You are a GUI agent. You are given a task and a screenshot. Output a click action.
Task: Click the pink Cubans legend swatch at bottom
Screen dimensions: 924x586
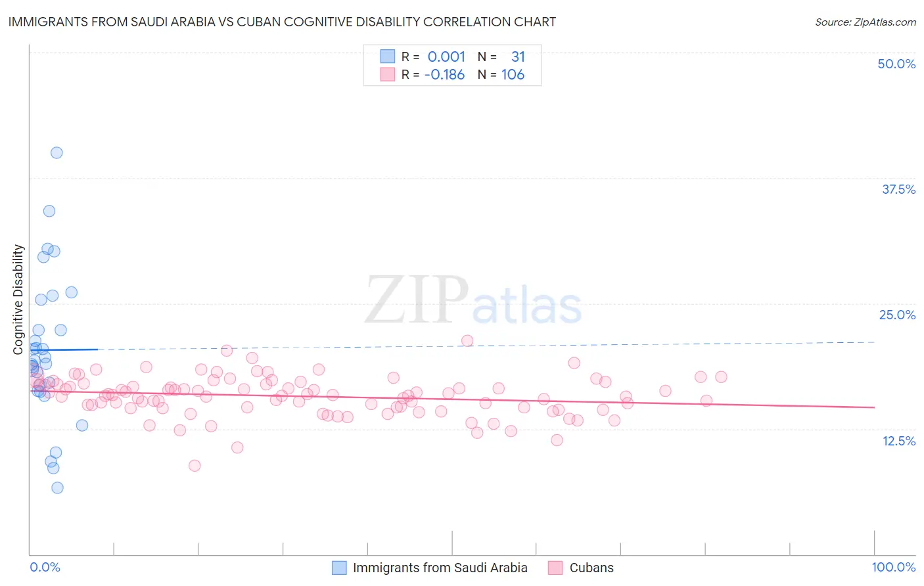pyautogui.click(x=555, y=568)
